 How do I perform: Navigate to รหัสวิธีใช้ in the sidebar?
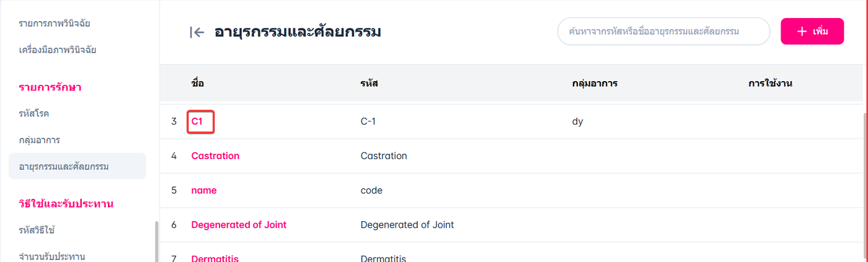37,230
